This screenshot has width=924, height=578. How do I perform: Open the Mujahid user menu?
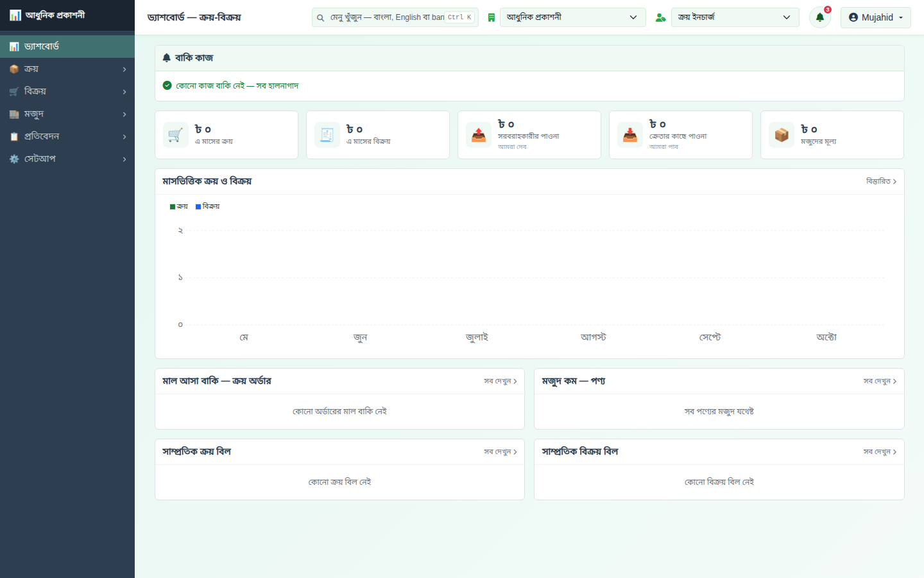[x=875, y=17]
